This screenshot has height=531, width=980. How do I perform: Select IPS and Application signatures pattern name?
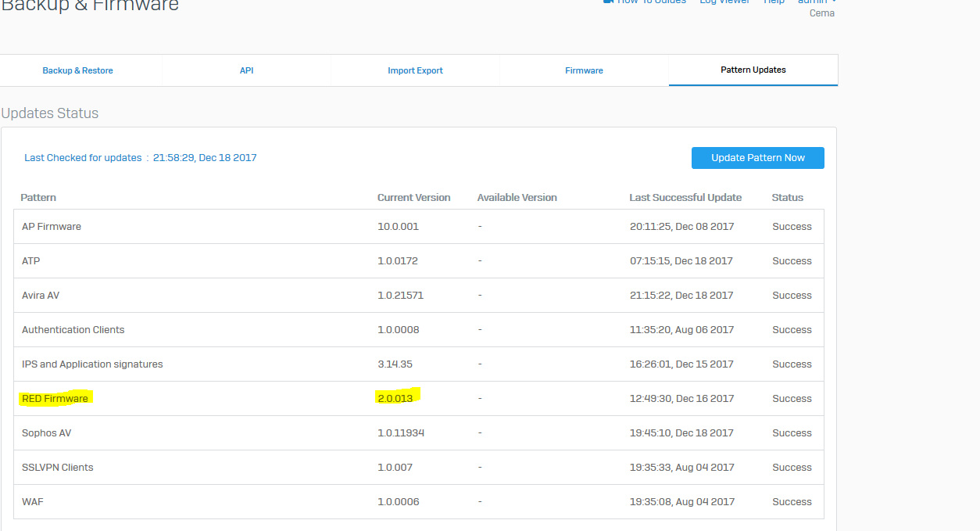(x=92, y=364)
